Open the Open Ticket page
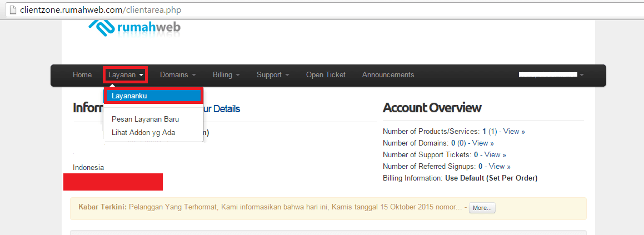Viewport: 644px width, 235px height. click(326, 75)
